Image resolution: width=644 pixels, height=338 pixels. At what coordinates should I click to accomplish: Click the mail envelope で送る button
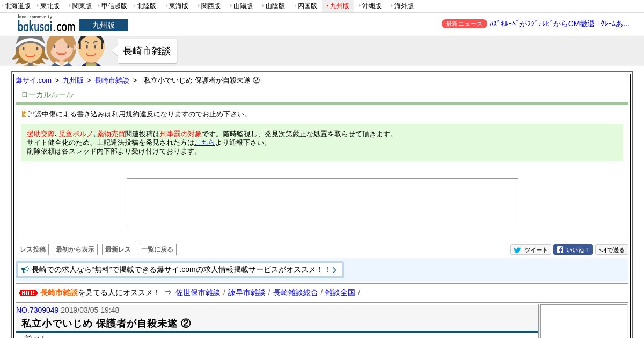612,249
